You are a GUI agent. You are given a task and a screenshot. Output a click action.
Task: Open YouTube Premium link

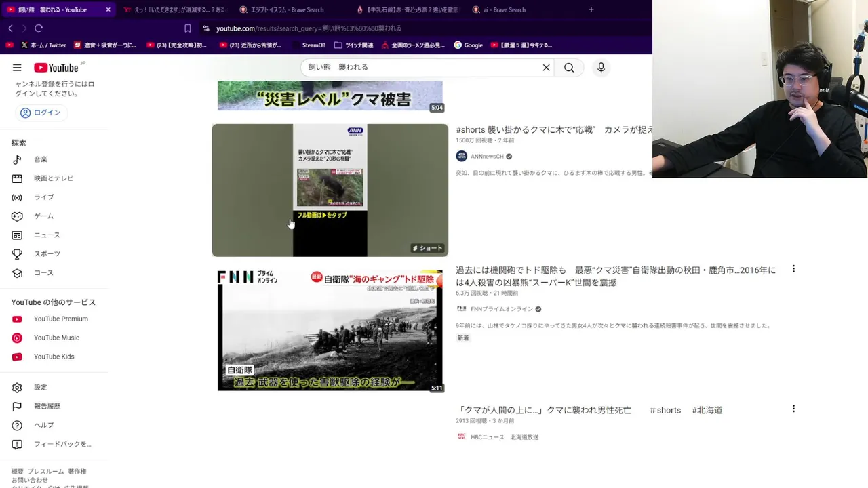[x=60, y=319]
